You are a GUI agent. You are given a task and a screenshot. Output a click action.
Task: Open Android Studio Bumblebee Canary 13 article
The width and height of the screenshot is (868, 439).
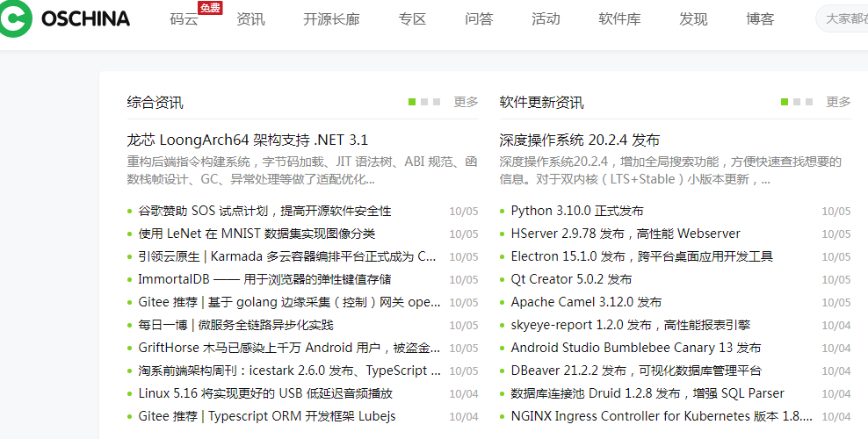(636, 348)
